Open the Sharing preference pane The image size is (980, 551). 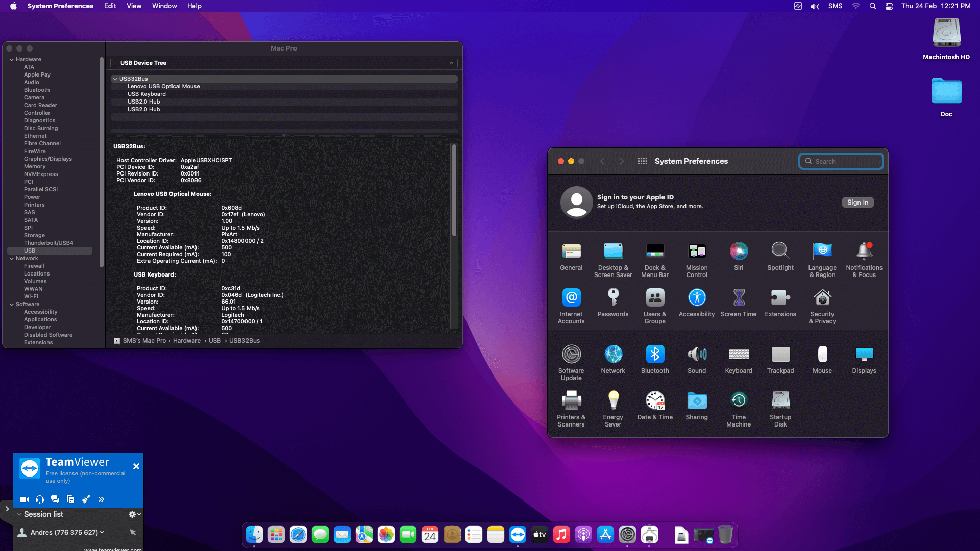tap(697, 406)
